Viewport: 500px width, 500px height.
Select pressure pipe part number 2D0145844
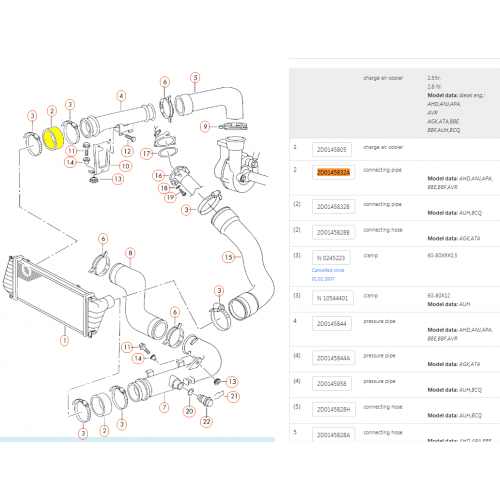click(x=332, y=324)
